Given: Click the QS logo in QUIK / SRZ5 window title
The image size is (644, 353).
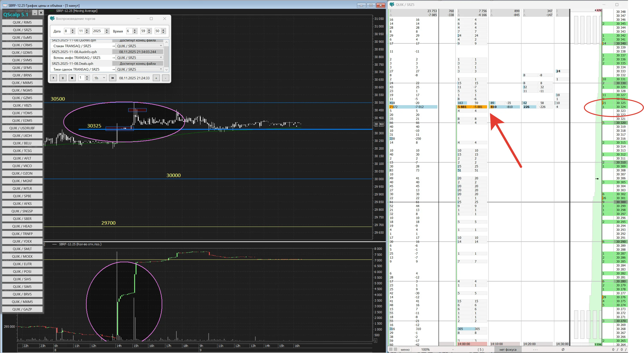Looking at the screenshot, I should tap(392, 5).
